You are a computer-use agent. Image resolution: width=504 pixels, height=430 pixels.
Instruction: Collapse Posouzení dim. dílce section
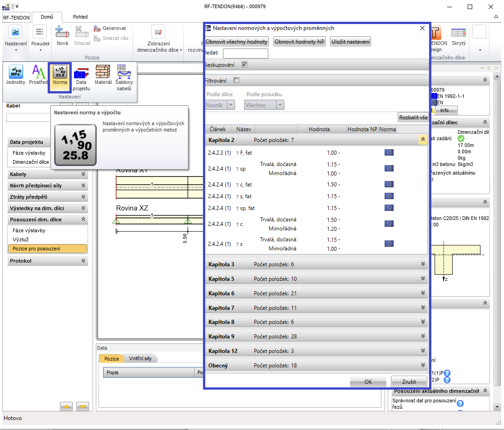[83, 219]
